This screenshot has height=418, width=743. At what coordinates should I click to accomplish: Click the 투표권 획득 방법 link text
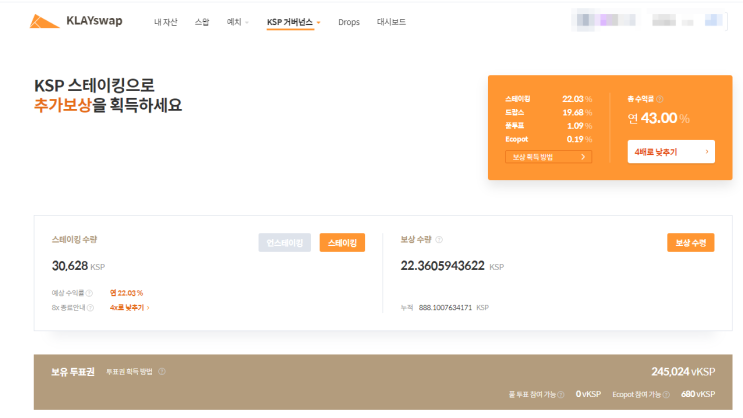point(129,372)
